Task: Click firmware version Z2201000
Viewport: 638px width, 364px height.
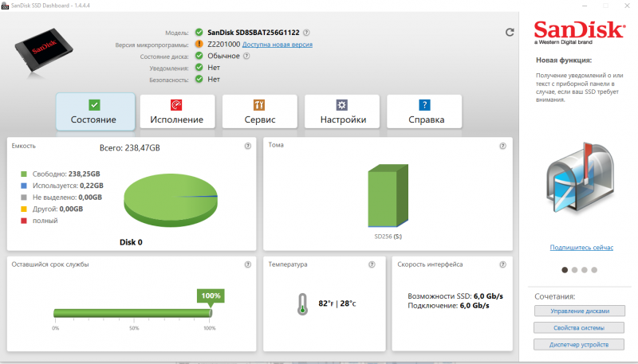Action: pyautogui.click(x=224, y=45)
